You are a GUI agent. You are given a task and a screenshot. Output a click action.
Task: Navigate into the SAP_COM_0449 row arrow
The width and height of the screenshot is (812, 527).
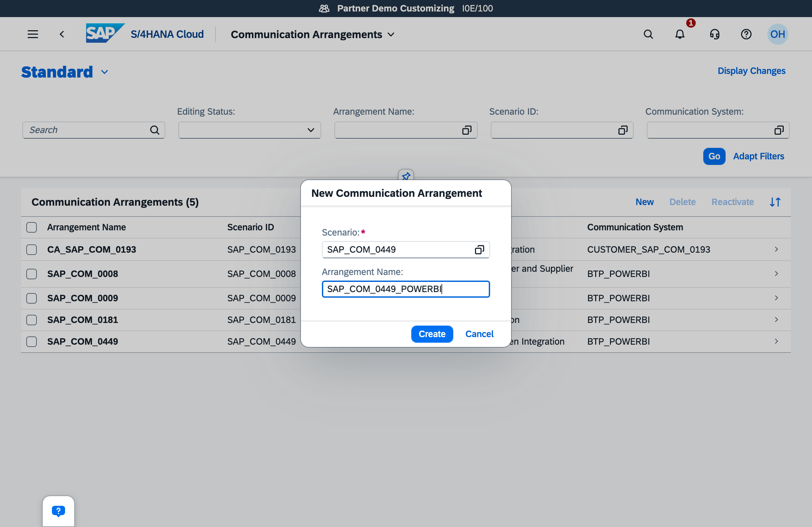coord(776,341)
